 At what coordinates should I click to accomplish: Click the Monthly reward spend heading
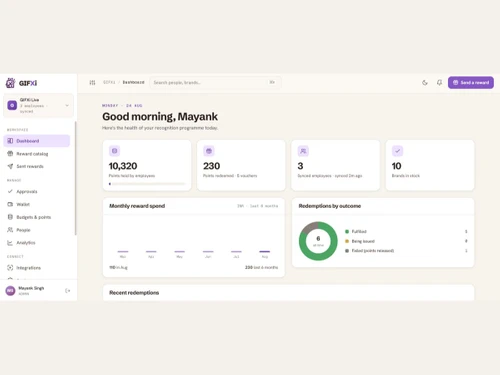(x=137, y=206)
